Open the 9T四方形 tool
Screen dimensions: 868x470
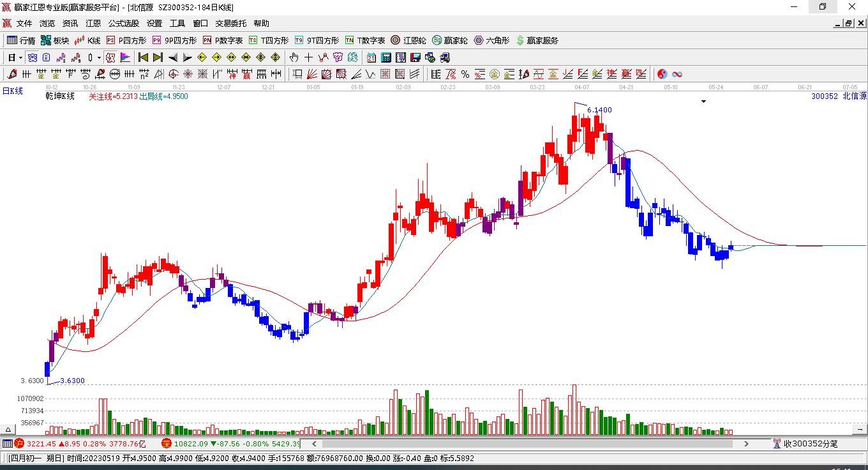click(317, 40)
